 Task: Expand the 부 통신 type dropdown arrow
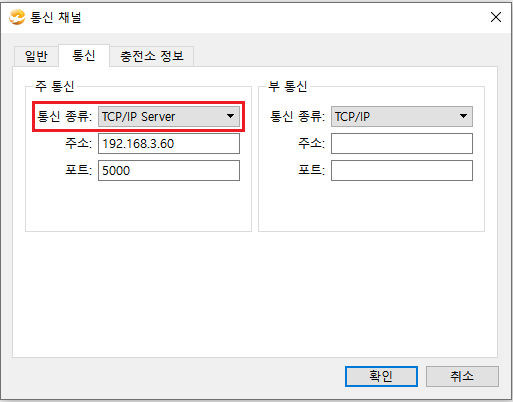coord(463,116)
